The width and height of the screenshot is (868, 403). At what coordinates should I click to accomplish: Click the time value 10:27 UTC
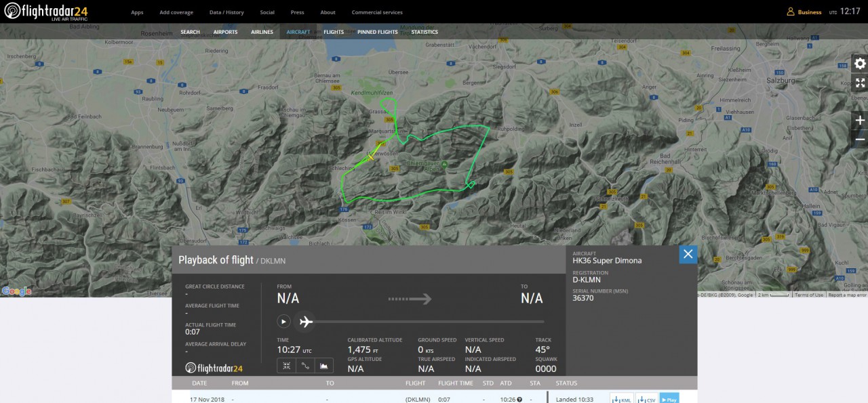pos(294,350)
